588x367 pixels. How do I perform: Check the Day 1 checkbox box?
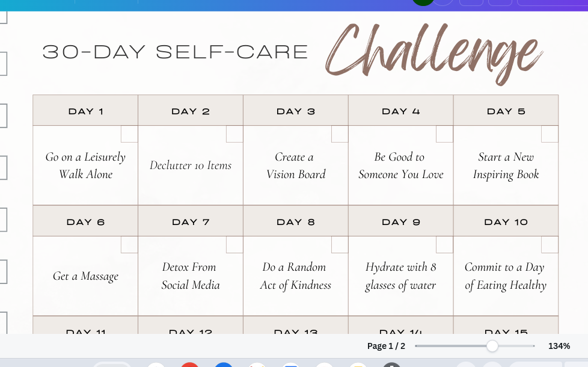(129, 134)
